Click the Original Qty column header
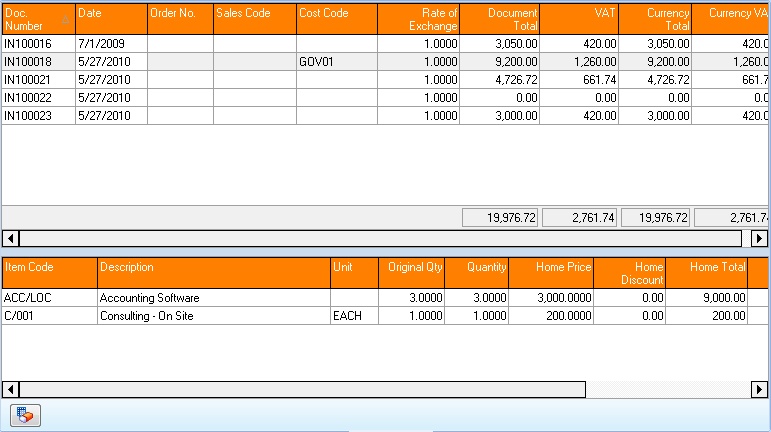Viewport: 771px width, 432px height. click(x=412, y=273)
